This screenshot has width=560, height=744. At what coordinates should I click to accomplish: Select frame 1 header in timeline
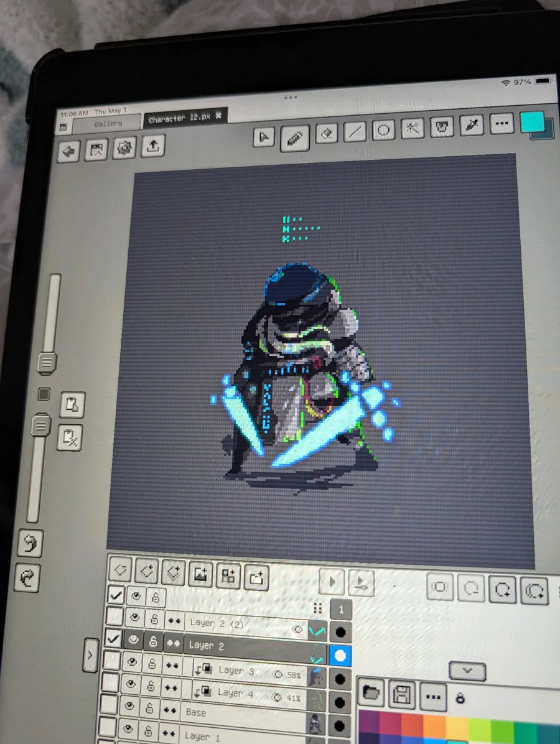[x=341, y=610]
